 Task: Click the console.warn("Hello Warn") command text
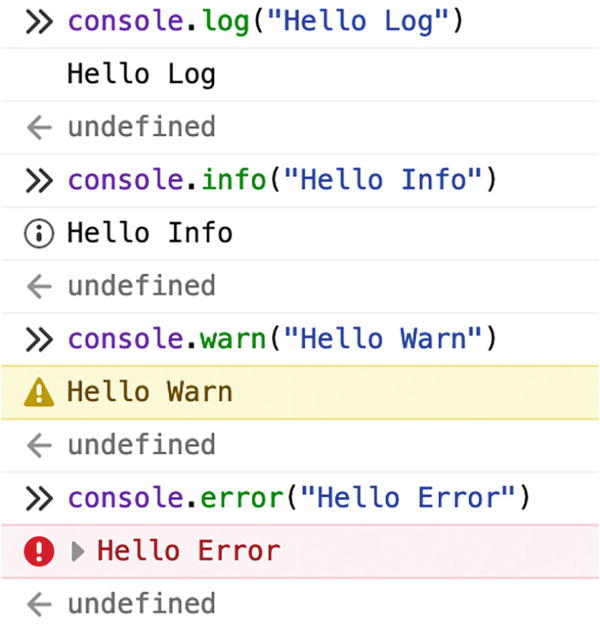coord(282,339)
